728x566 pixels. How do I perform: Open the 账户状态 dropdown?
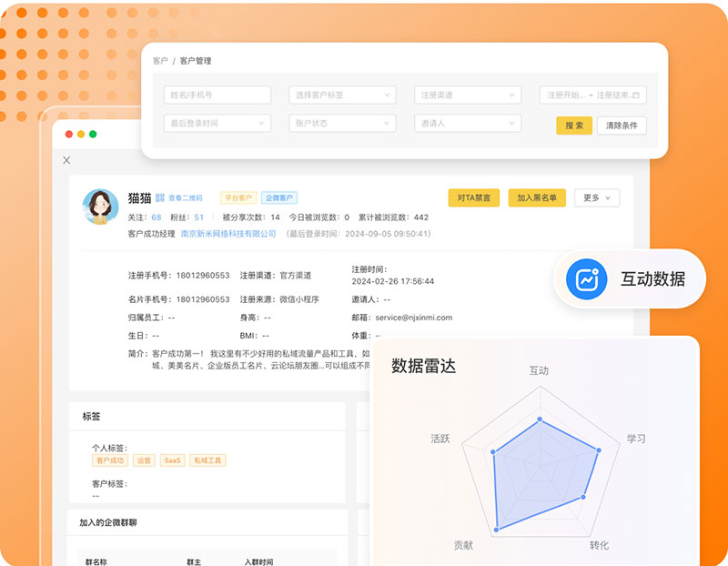pyautogui.click(x=342, y=123)
